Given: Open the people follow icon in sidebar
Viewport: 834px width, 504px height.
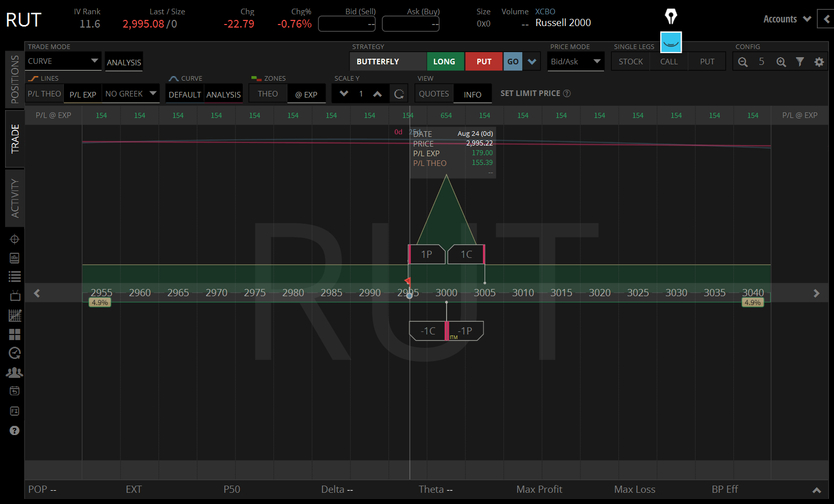Looking at the screenshot, I should [x=15, y=372].
